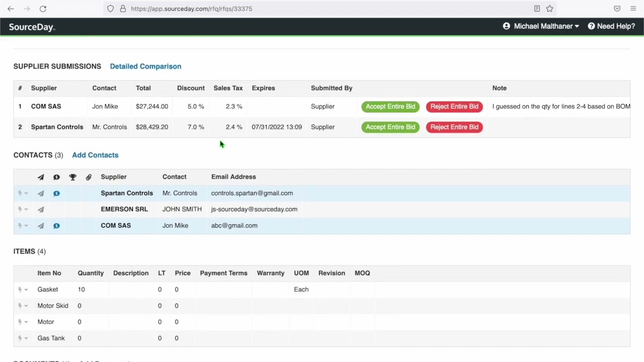This screenshot has width=644, height=362.
Task: Bookmark this page with star icon
Action: click(x=549, y=9)
